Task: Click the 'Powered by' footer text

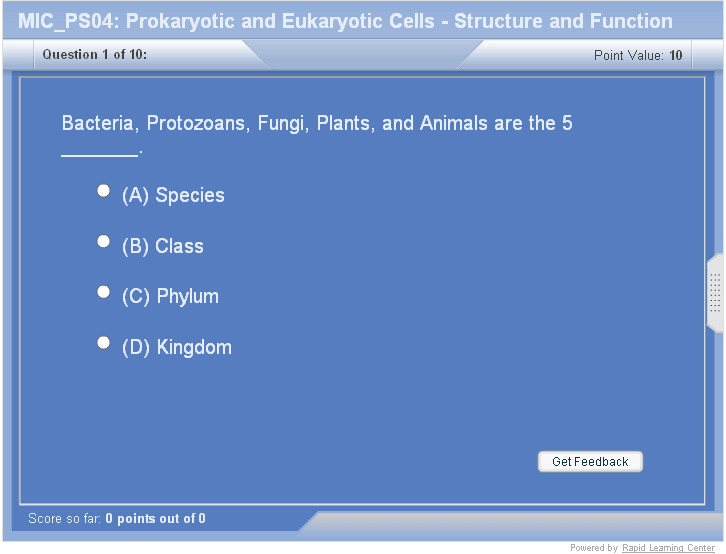Action: click(x=594, y=548)
